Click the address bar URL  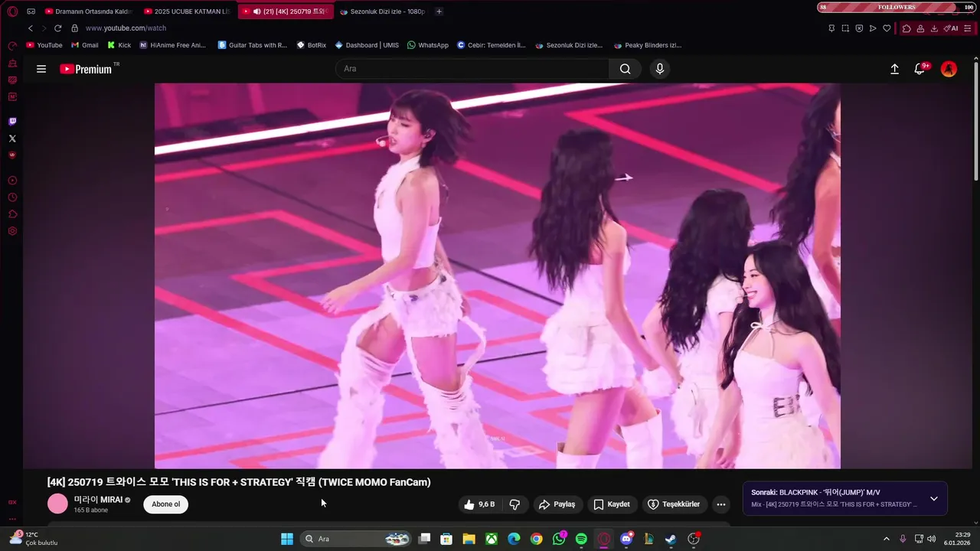[x=126, y=28]
